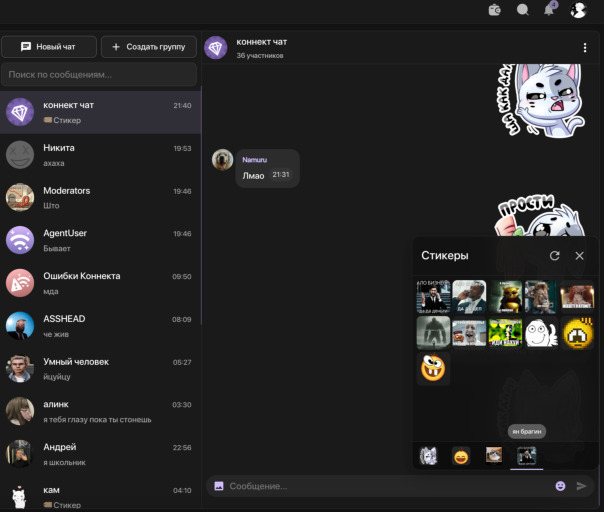Click the Лмао message bubble

pyautogui.click(x=267, y=169)
